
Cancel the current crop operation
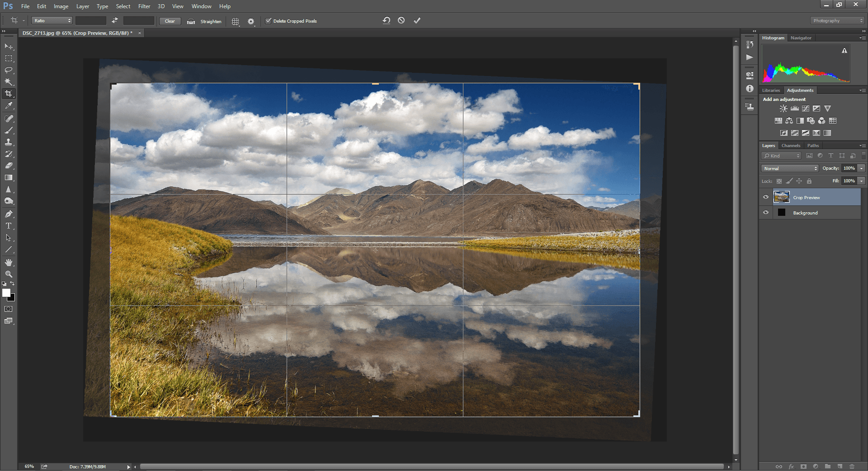401,21
